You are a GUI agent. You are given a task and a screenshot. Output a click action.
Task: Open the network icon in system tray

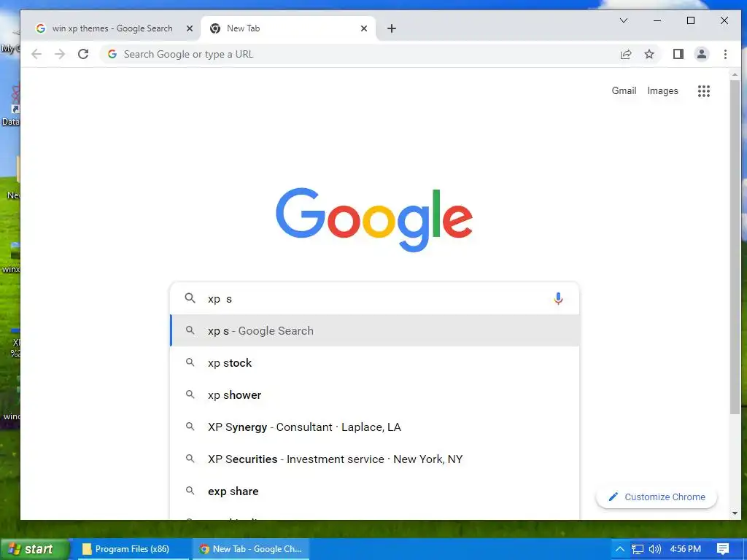coord(638,549)
